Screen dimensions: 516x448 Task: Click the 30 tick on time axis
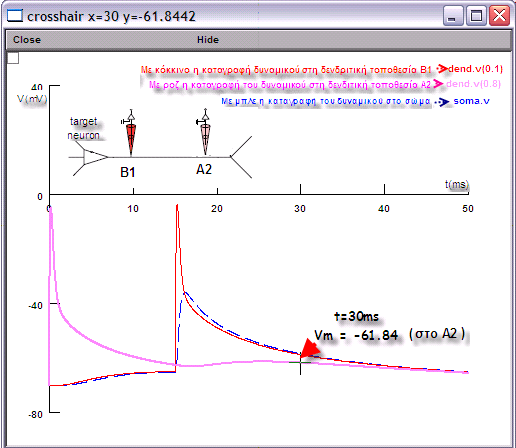tap(300, 209)
